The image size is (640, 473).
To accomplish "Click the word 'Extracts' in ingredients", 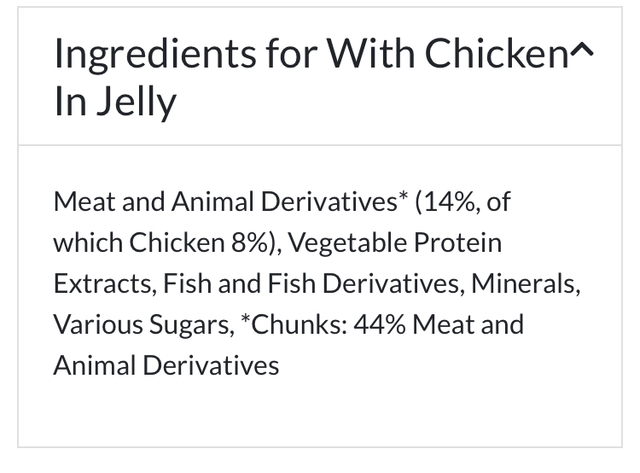I will point(100,283).
